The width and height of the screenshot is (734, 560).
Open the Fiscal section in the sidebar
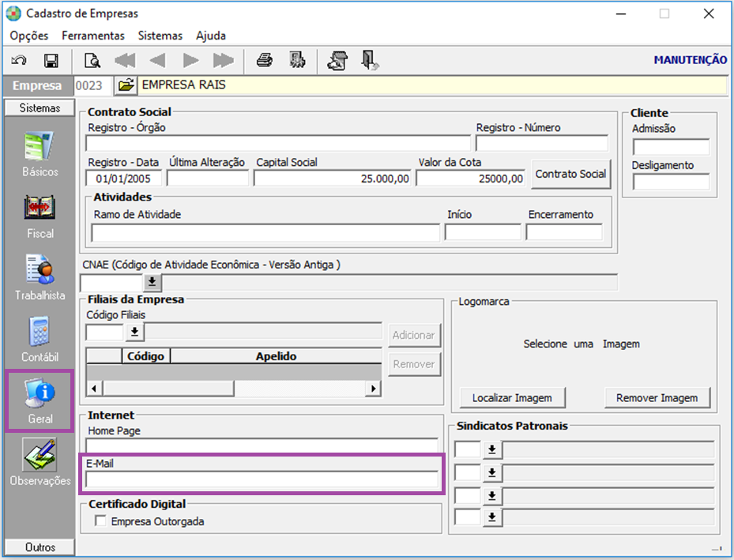[40, 216]
